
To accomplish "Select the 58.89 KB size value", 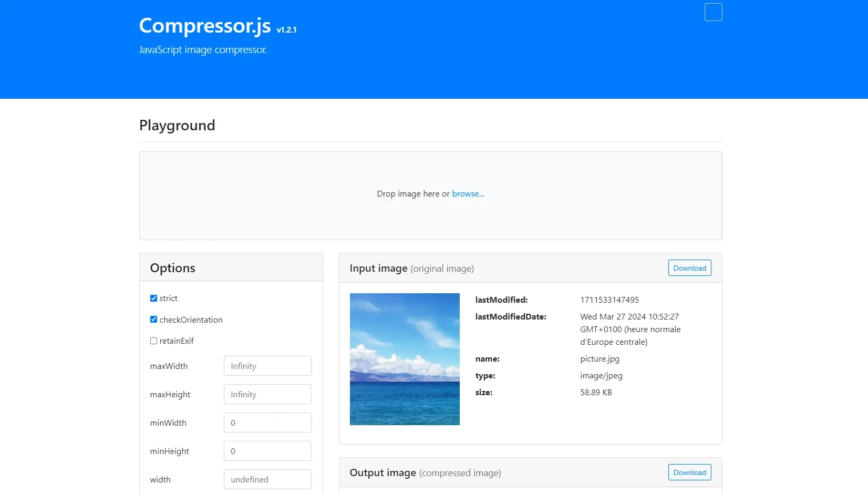I will tap(596, 392).
